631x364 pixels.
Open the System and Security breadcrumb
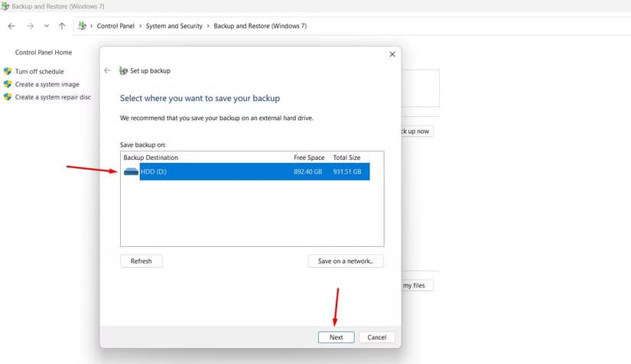pos(174,26)
